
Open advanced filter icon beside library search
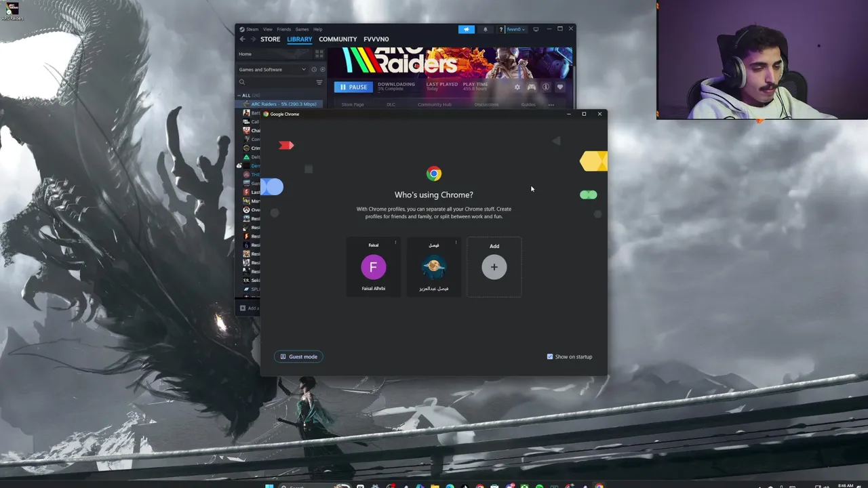pos(319,82)
